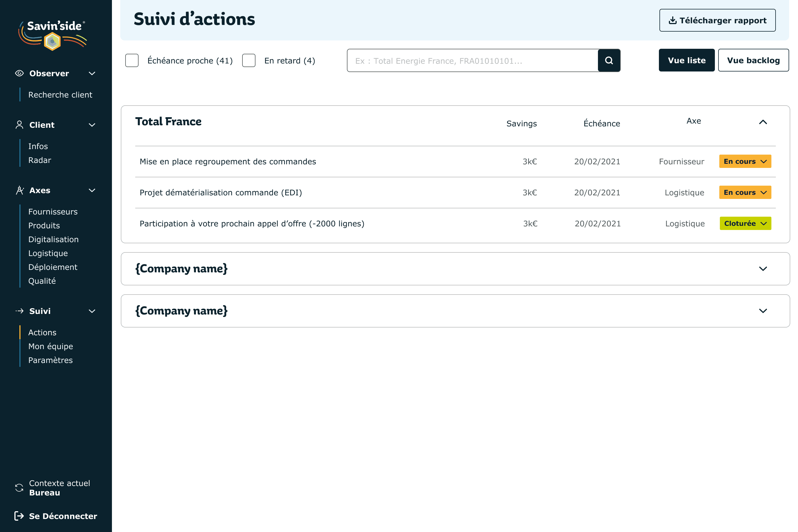
Task: Expand the first {Company name} panel
Action: tap(763, 269)
